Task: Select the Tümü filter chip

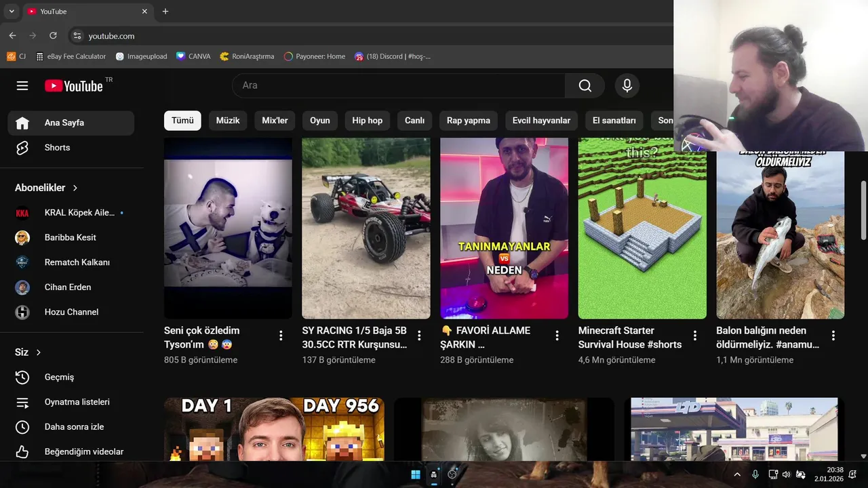Action: pos(182,121)
